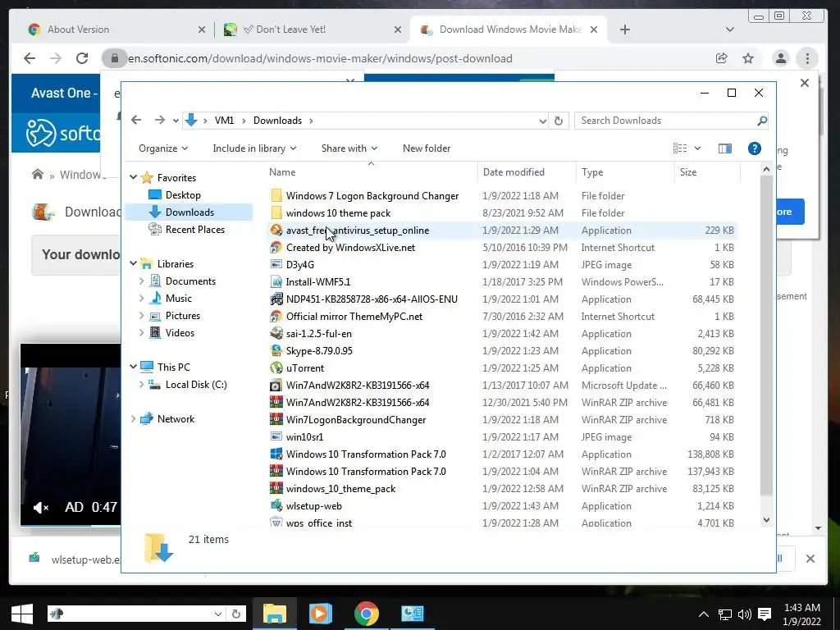Select the win10sr1 JPEG icon

click(x=276, y=436)
